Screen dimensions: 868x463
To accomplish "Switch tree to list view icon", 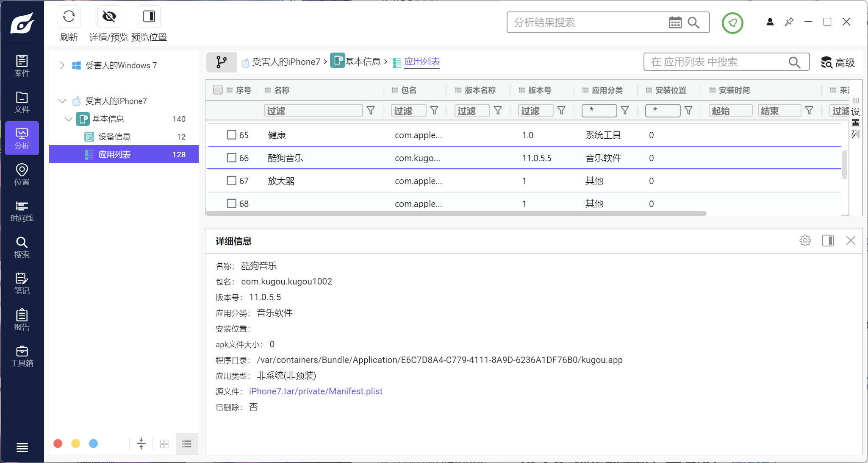I will pos(187,443).
